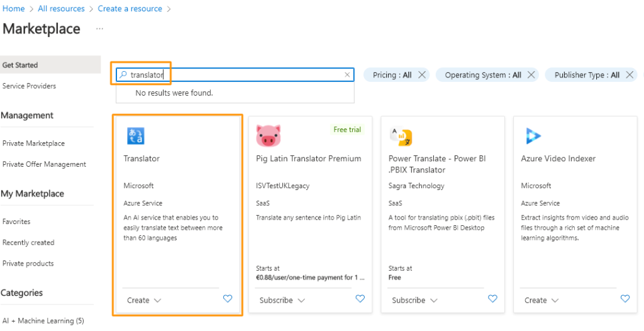Click the Marketplace ellipsis more options
The height and width of the screenshot is (331, 644).
[x=99, y=29]
